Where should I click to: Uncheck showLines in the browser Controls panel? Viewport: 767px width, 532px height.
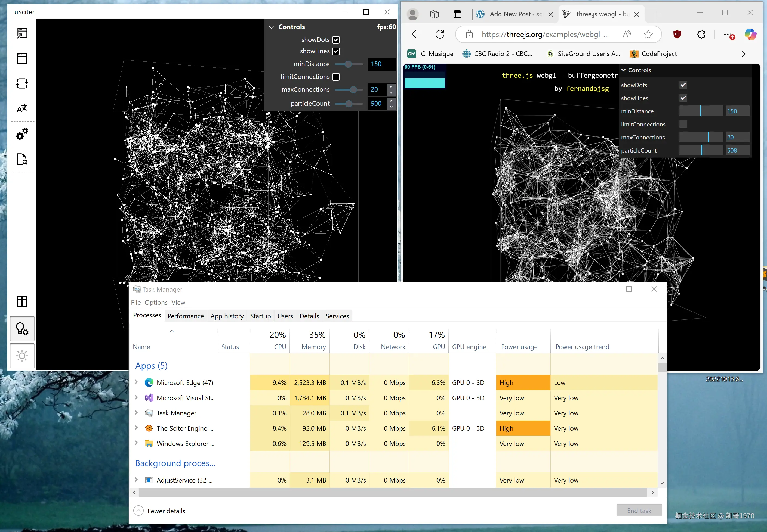tap(683, 98)
